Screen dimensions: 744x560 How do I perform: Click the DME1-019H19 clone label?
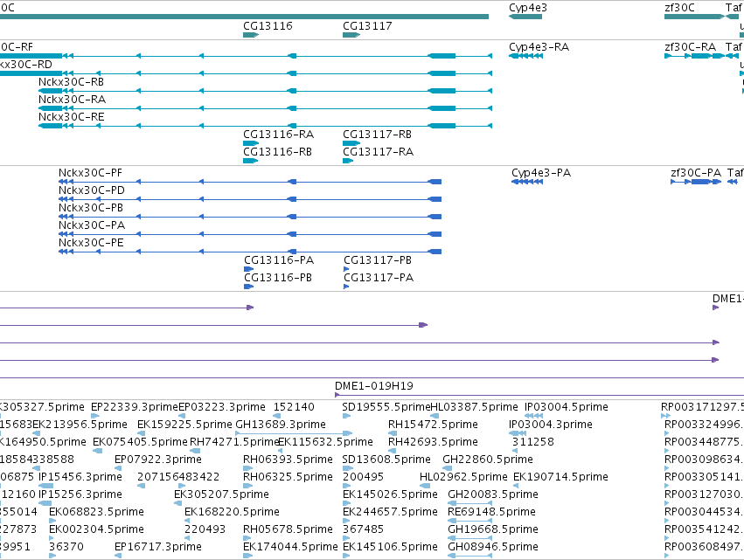[374, 386]
